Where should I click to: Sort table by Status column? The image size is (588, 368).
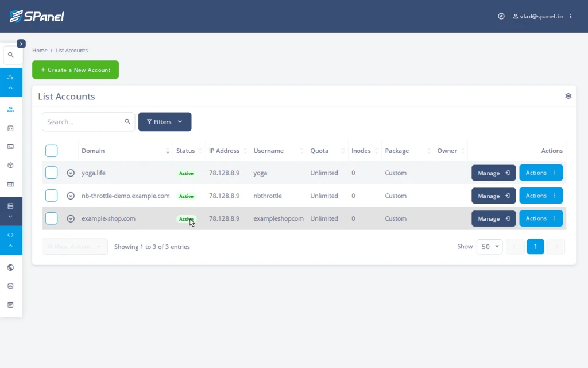(189, 151)
